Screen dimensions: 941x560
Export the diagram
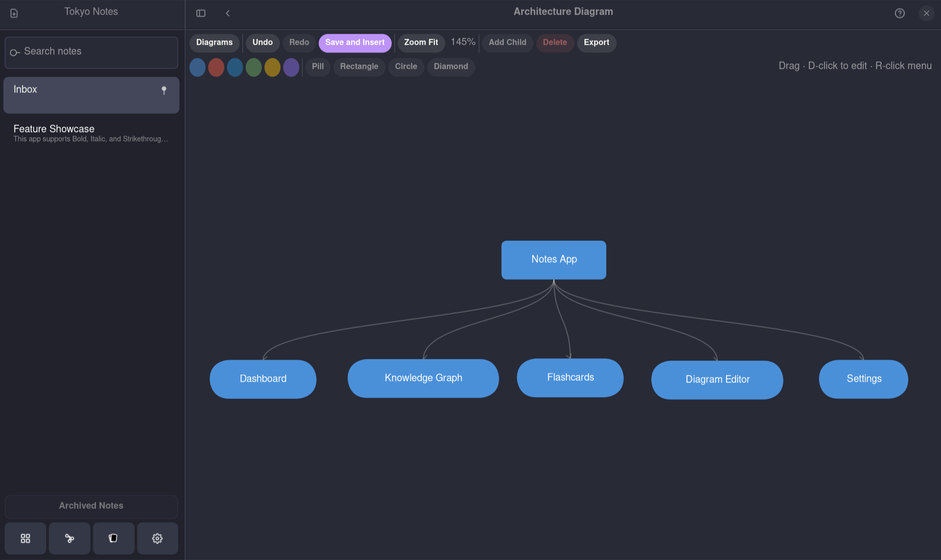click(597, 43)
